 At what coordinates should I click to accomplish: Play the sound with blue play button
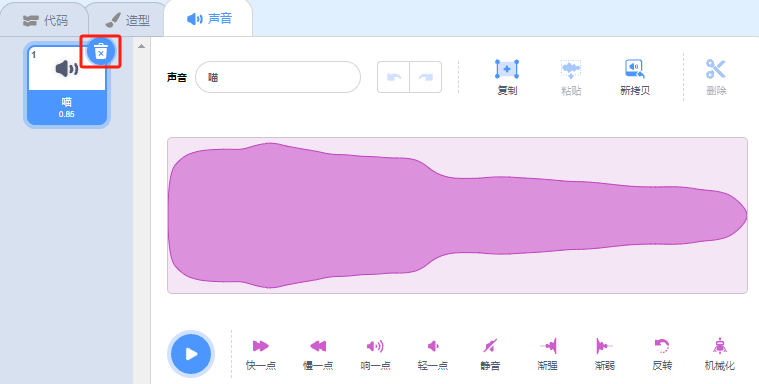tap(191, 354)
